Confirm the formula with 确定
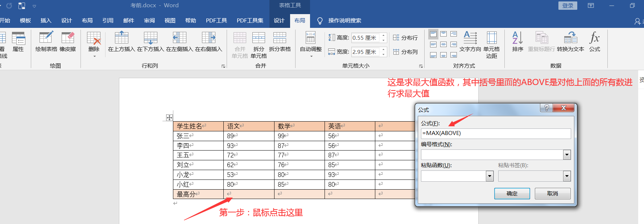 [512, 194]
